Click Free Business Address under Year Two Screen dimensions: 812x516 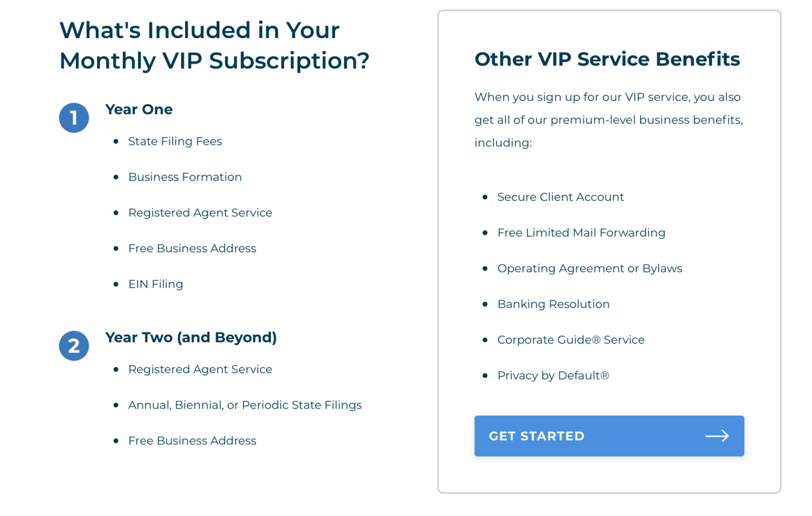[x=192, y=440]
